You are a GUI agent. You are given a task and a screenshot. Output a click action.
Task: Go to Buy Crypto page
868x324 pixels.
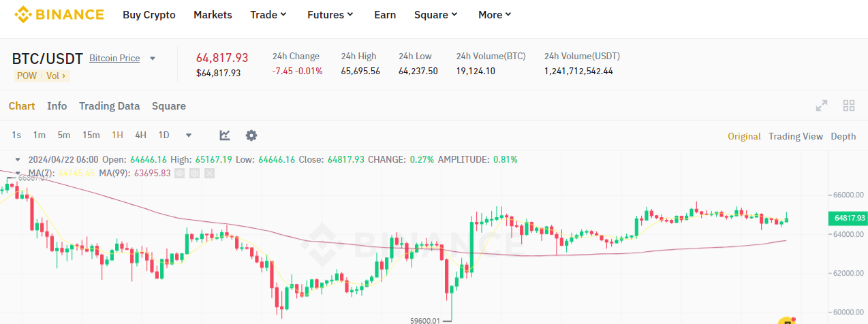(x=149, y=14)
